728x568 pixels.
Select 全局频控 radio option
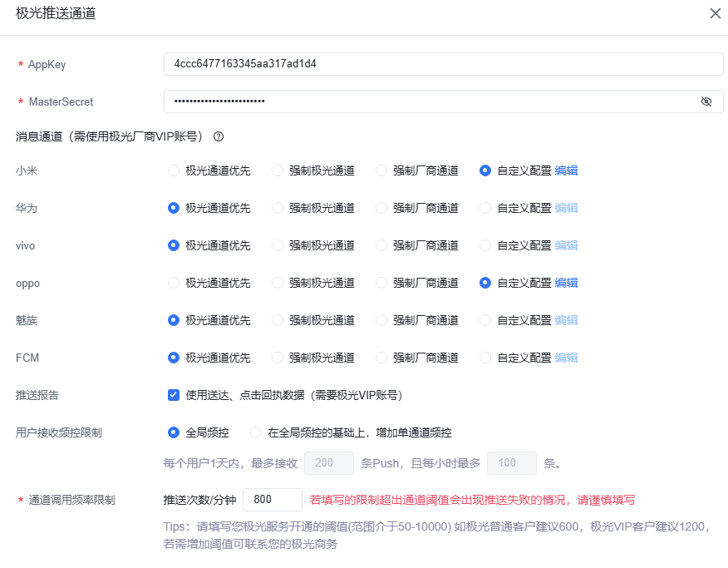click(174, 432)
